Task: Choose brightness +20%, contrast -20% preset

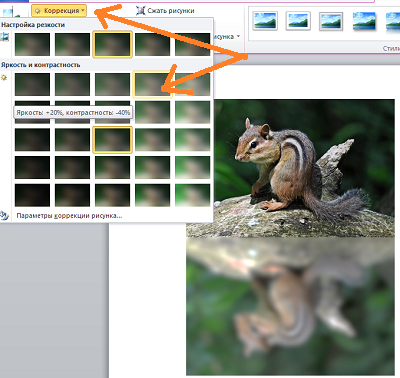Action: pyautogui.click(x=152, y=112)
